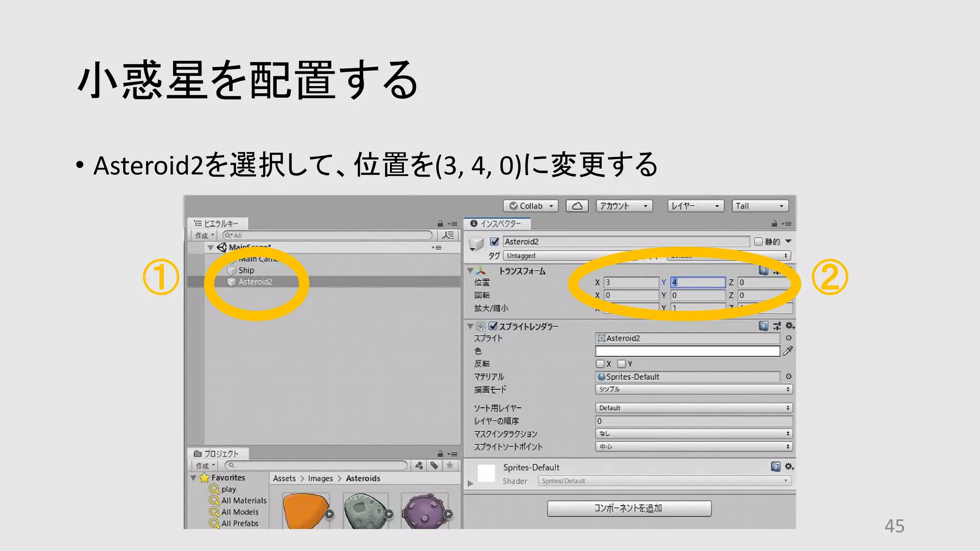Click Sprite Renderer preset icon
Image resolution: width=980 pixels, height=551 pixels.
tap(777, 326)
